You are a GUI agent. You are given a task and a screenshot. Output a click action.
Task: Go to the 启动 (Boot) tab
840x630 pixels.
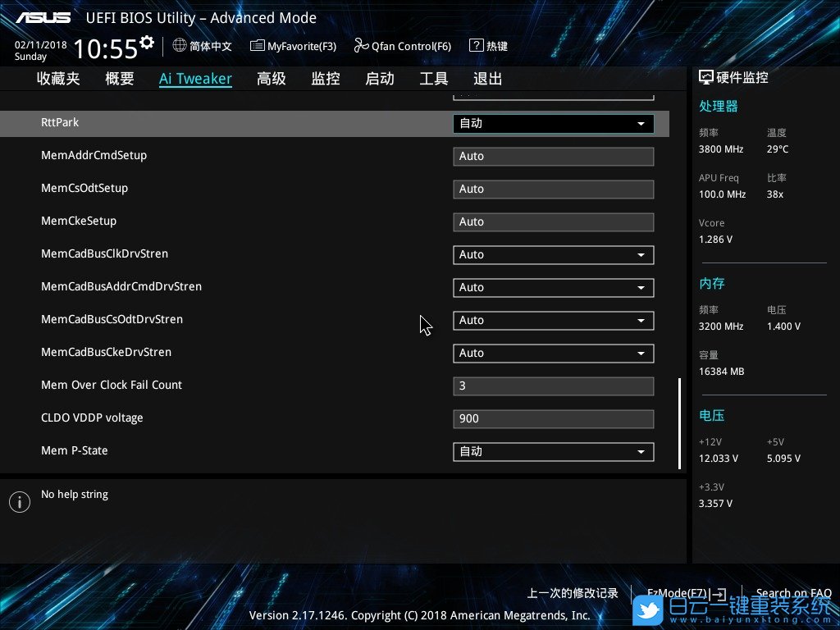pyautogui.click(x=380, y=79)
